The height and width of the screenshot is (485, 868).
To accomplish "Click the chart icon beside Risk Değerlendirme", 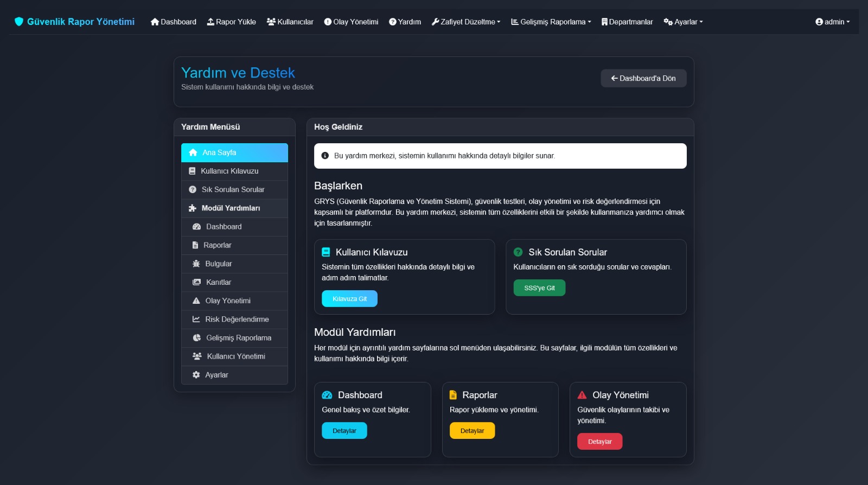I will 196,319.
